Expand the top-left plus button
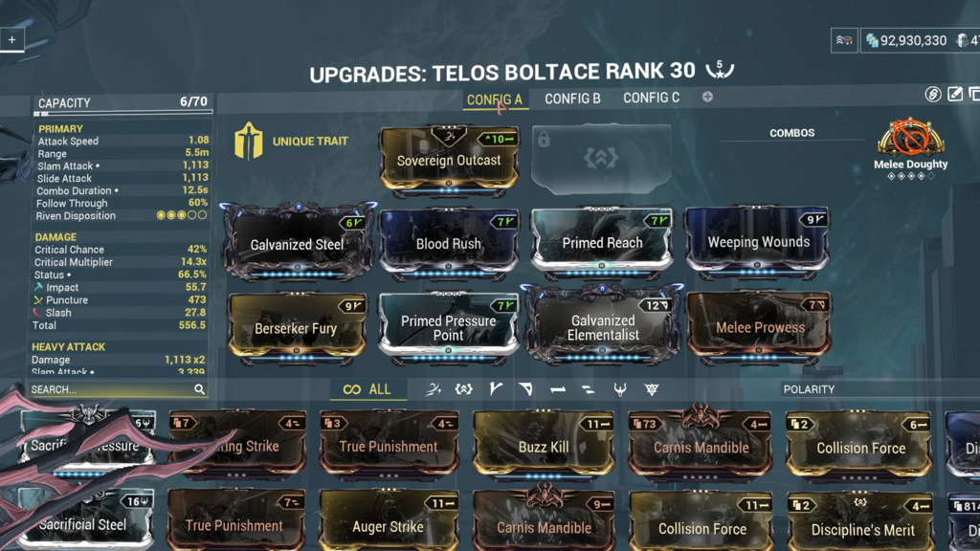The image size is (980, 551). (x=11, y=39)
